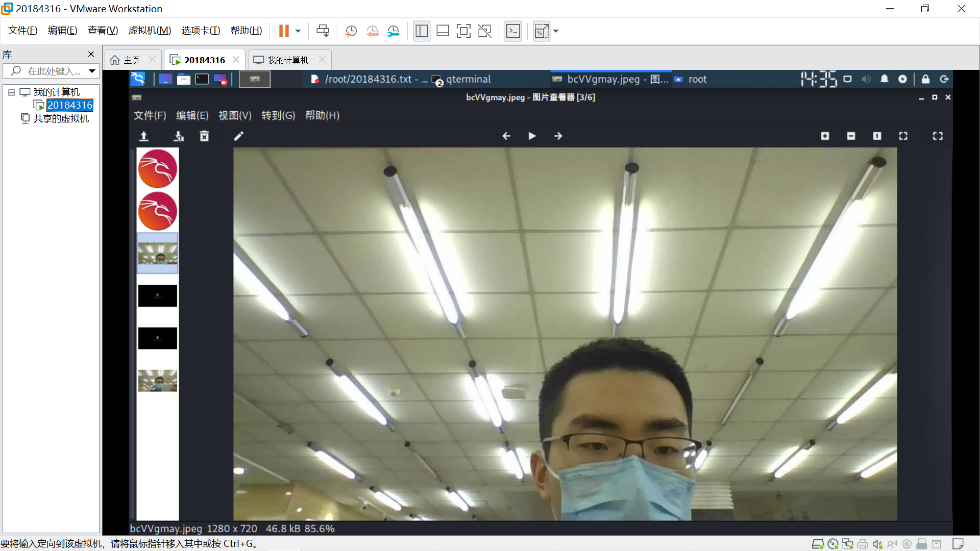Select the last face thumbnail in sidebar
The image size is (980, 551).
(x=157, y=381)
